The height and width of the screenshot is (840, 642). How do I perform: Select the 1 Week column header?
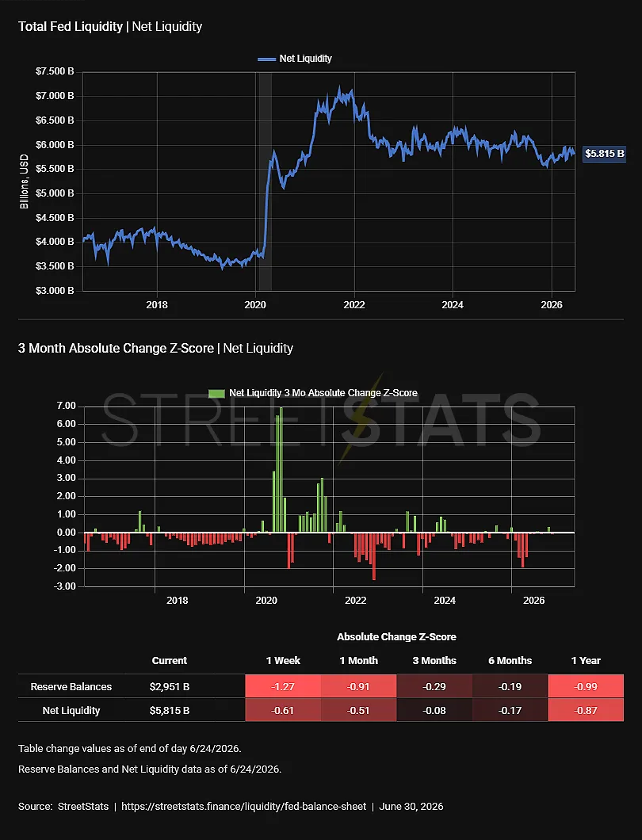[283, 661]
